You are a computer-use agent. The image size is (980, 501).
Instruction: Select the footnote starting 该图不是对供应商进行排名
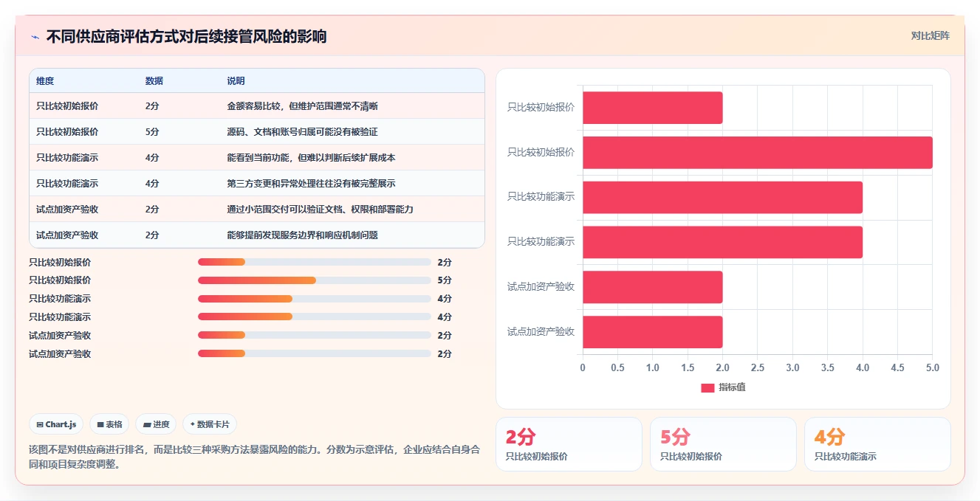[254, 457]
